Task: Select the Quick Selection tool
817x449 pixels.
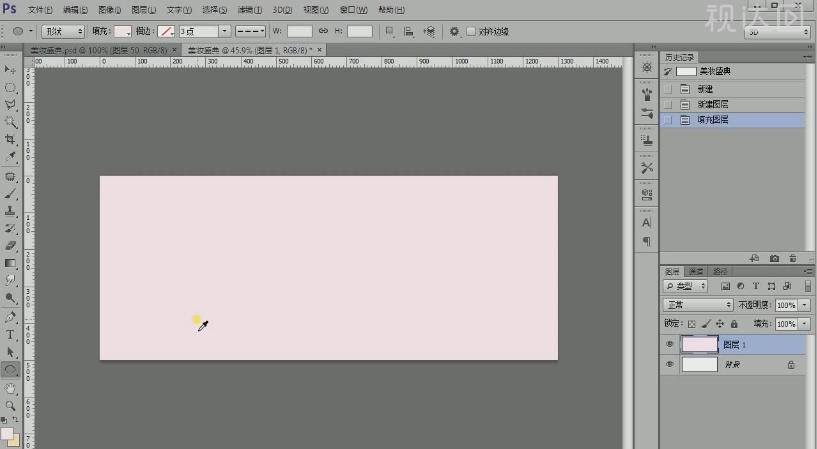Action: click(10, 122)
